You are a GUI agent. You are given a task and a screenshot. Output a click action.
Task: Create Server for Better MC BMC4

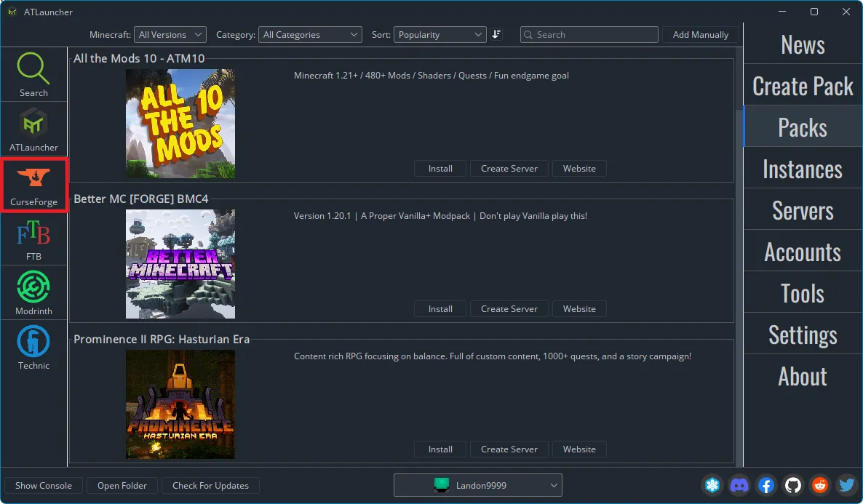[509, 308]
